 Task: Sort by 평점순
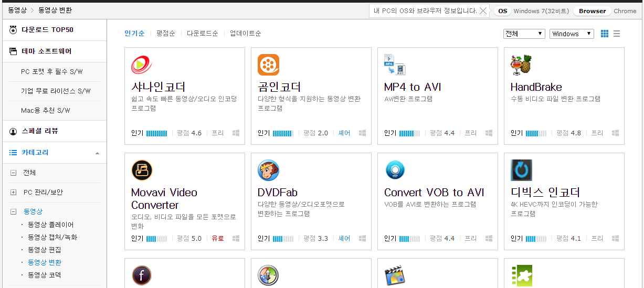(165, 34)
